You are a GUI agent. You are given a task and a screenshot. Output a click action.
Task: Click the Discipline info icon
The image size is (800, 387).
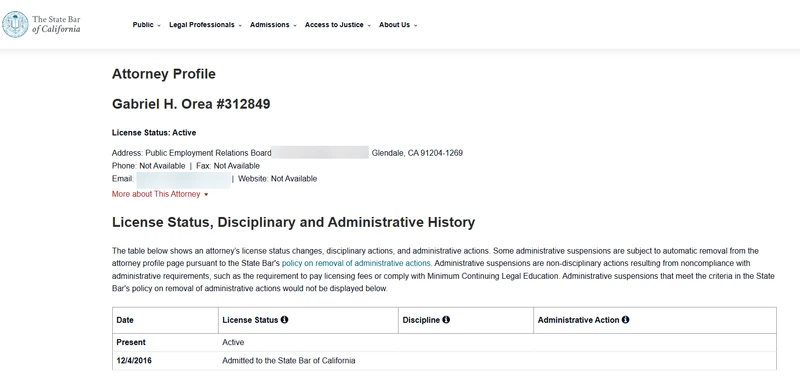[446, 320]
